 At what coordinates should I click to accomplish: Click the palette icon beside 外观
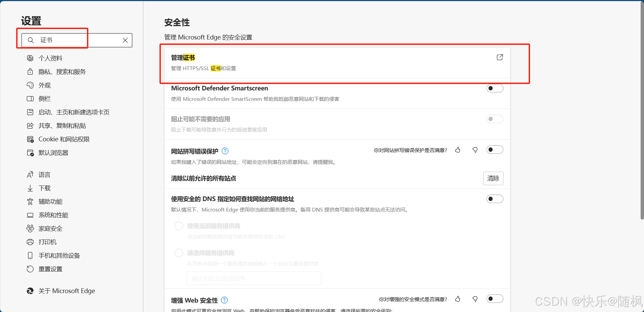(x=30, y=85)
